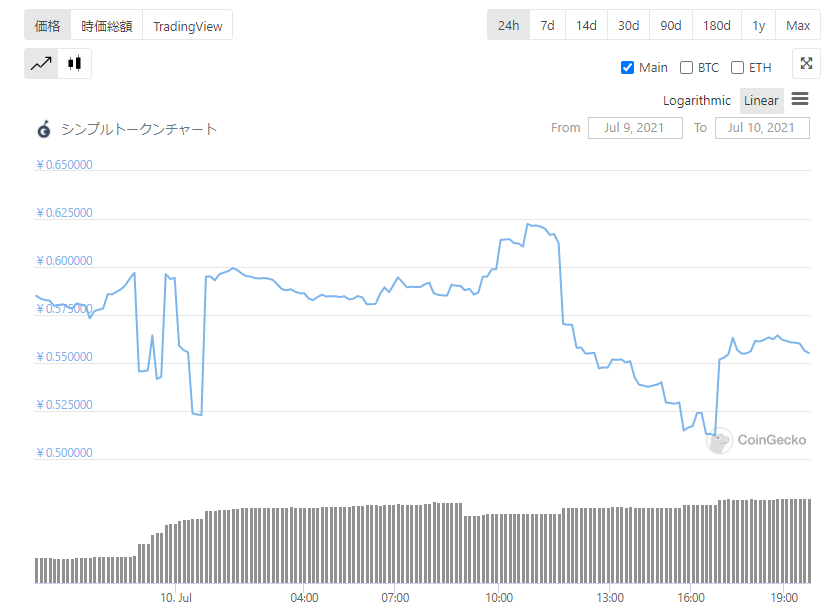
Task: Click the 16:00 time label
Action: [691, 598]
